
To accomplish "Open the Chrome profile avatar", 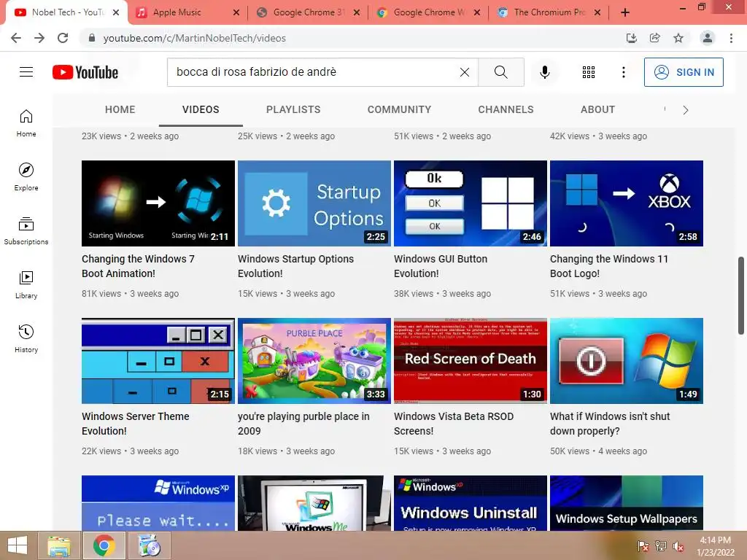I will pos(708,38).
